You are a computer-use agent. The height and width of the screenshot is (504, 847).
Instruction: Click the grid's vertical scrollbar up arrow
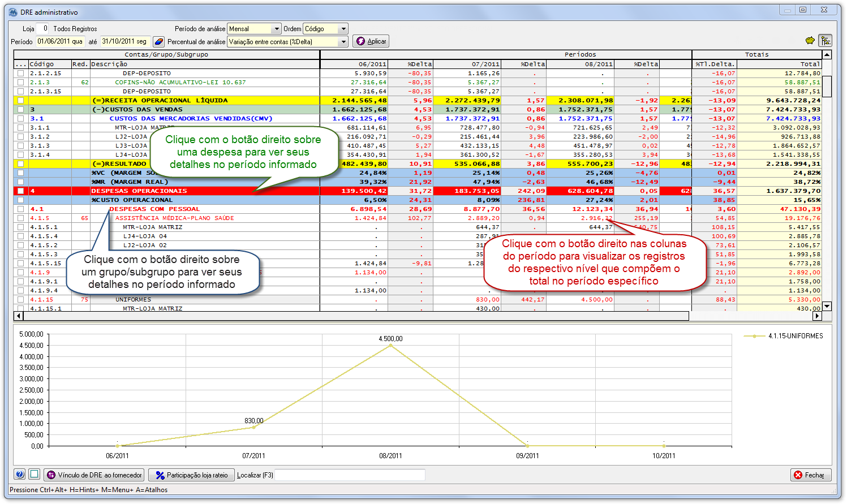click(827, 55)
